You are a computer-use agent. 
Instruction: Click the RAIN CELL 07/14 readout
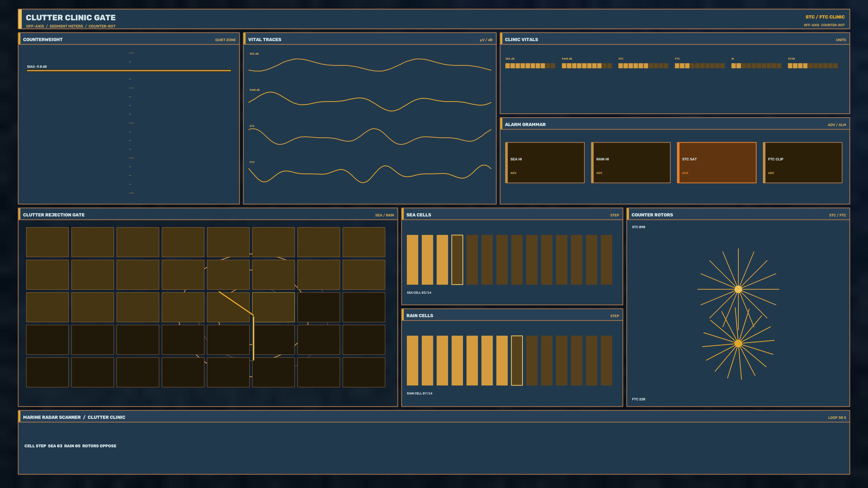pyautogui.click(x=420, y=393)
